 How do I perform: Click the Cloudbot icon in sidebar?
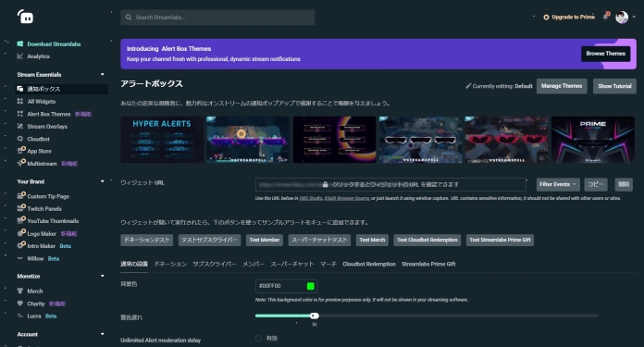[x=19, y=139]
